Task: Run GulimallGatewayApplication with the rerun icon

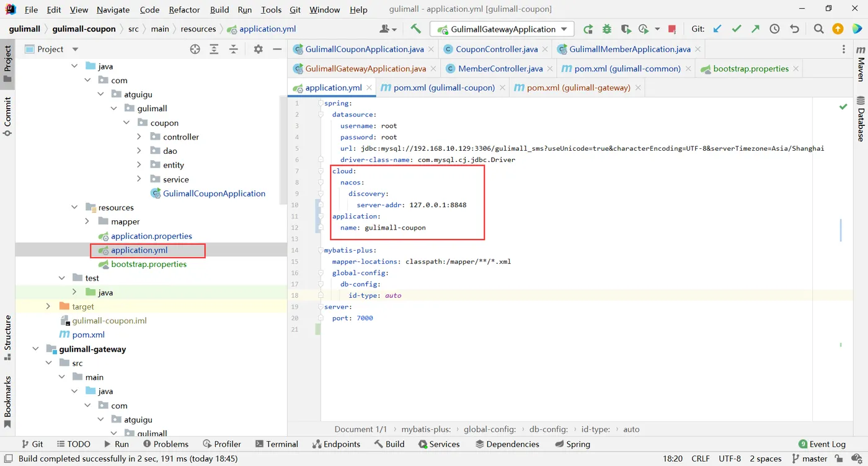Action: (x=588, y=29)
